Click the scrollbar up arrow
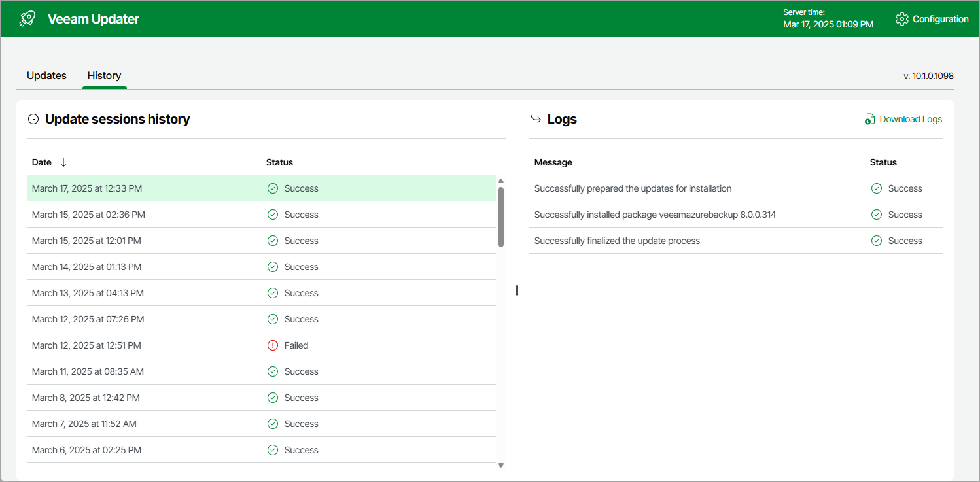The width and height of the screenshot is (980, 482). pyautogui.click(x=500, y=181)
